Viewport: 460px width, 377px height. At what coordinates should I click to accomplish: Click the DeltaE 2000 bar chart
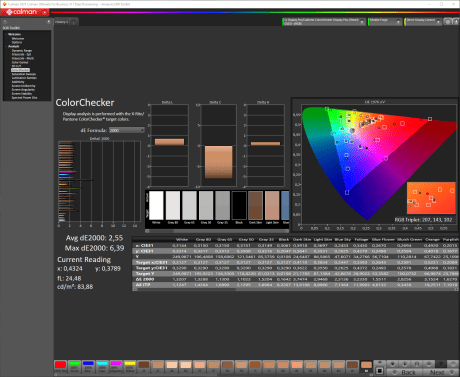click(100, 182)
